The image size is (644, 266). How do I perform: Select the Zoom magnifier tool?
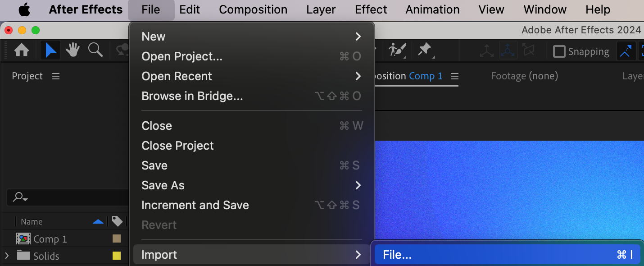point(95,50)
